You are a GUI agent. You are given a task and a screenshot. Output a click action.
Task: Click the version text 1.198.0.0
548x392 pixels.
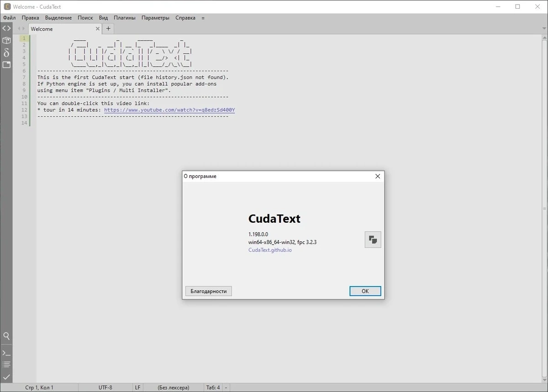pyautogui.click(x=258, y=234)
